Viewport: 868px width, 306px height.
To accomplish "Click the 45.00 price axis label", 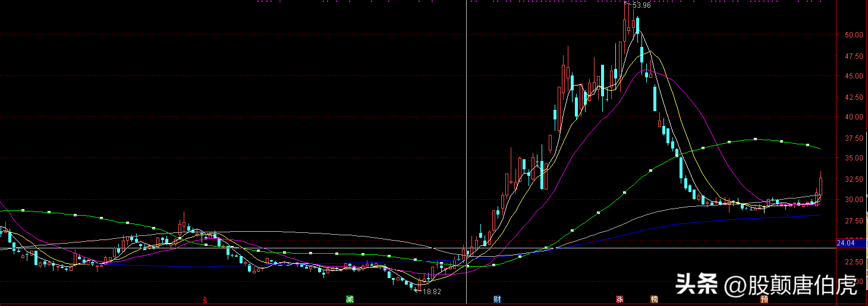I will pyautogui.click(x=854, y=76).
